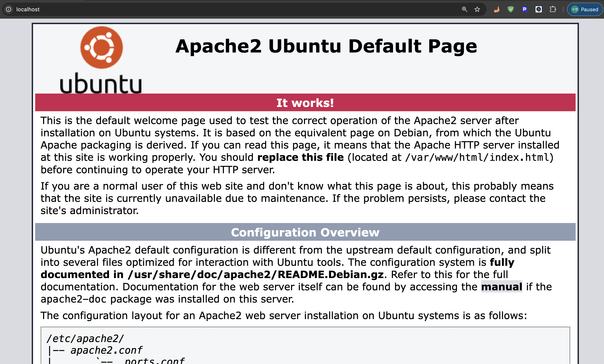The height and width of the screenshot is (364, 604).
Task: Open the green shield AdGuard extension
Action: coord(511,9)
